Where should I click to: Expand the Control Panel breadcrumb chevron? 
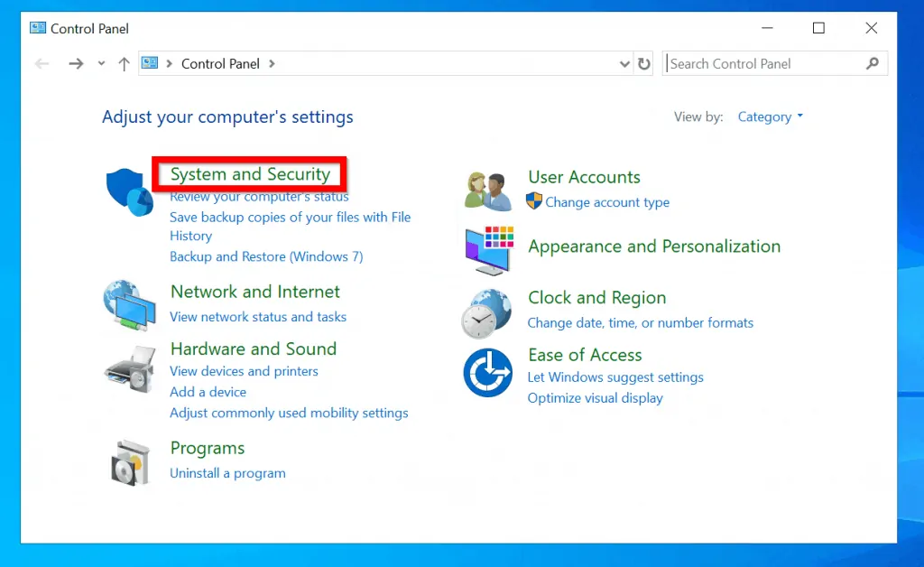[272, 64]
